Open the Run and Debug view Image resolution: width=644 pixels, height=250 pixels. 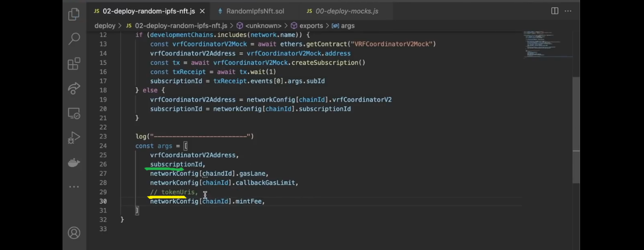(74, 138)
